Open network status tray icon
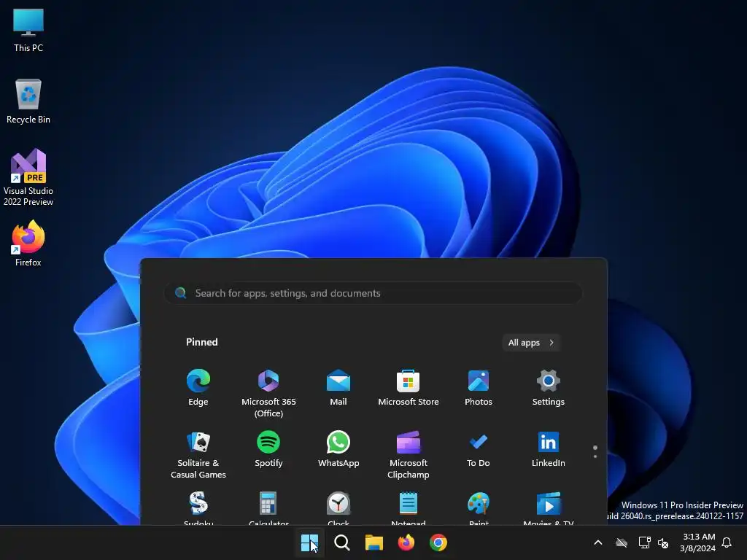This screenshot has height=560, width=747. pyautogui.click(x=644, y=542)
